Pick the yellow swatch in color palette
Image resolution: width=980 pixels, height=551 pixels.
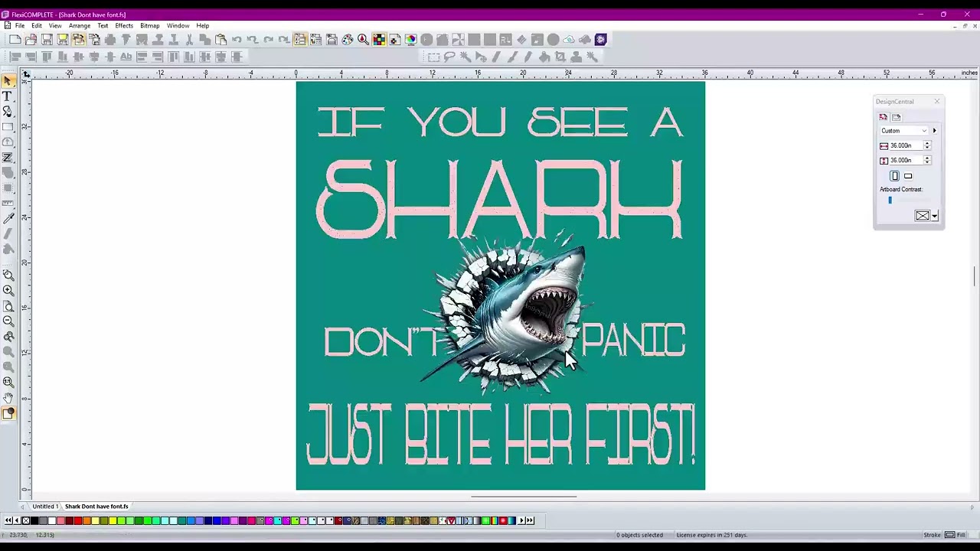(x=113, y=521)
